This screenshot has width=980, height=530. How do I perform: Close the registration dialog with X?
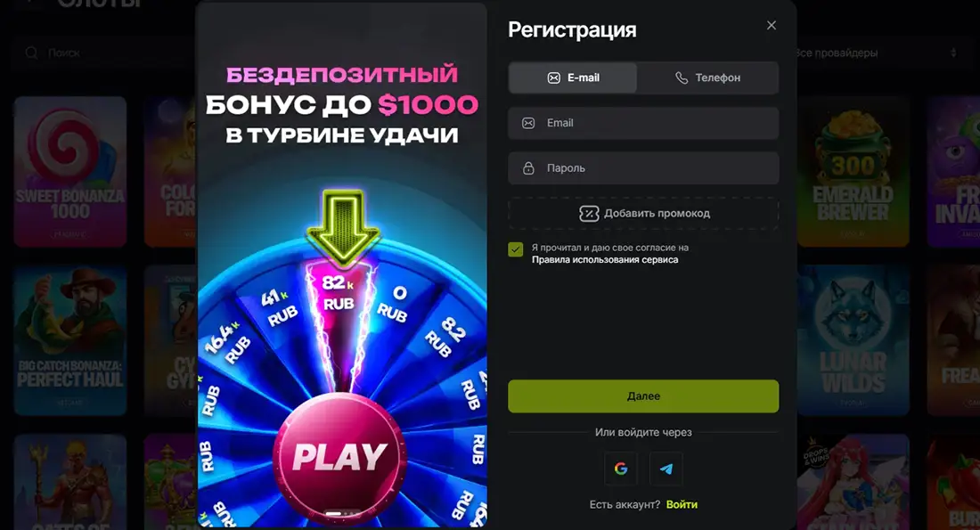click(772, 26)
